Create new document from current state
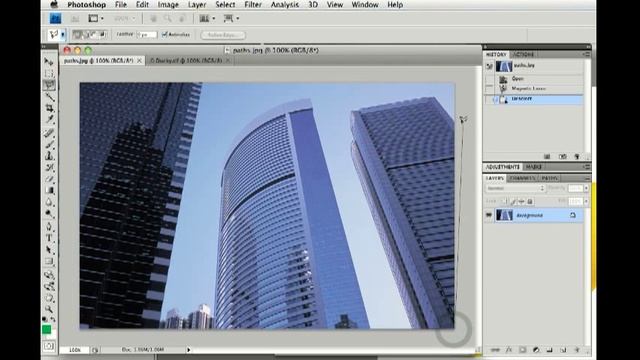 tap(547, 156)
